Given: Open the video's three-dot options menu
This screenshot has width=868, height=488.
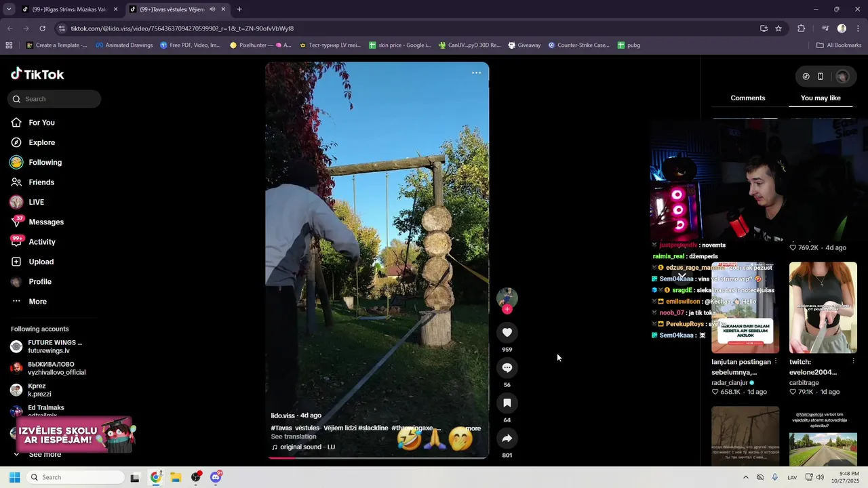Looking at the screenshot, I should click(476, 73).
